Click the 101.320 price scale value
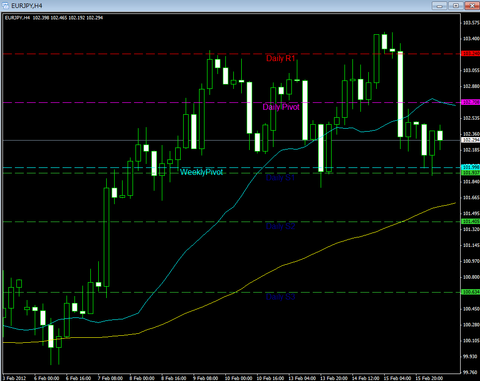This screenshot has height=381, width=480. 471,230
